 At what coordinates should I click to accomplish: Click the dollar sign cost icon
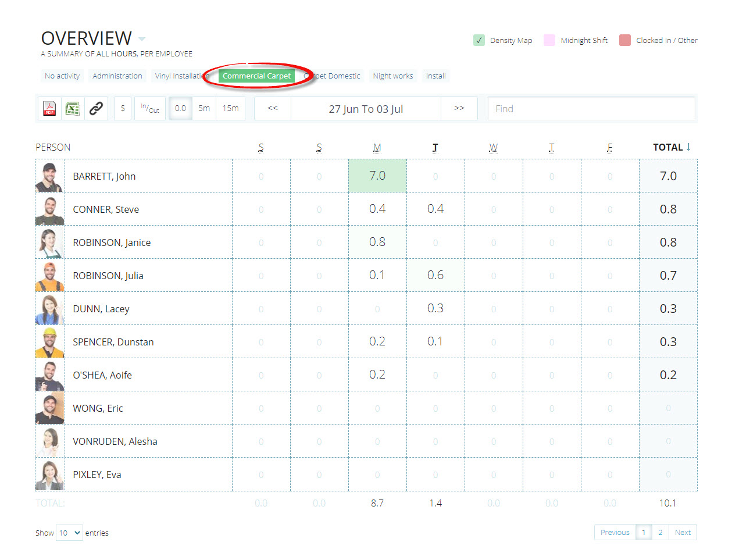123,109
